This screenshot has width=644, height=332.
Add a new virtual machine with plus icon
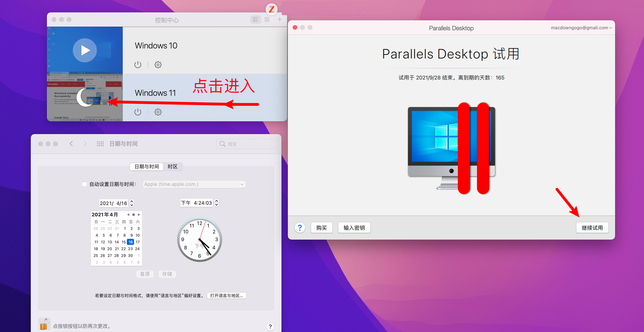point(280,19)
